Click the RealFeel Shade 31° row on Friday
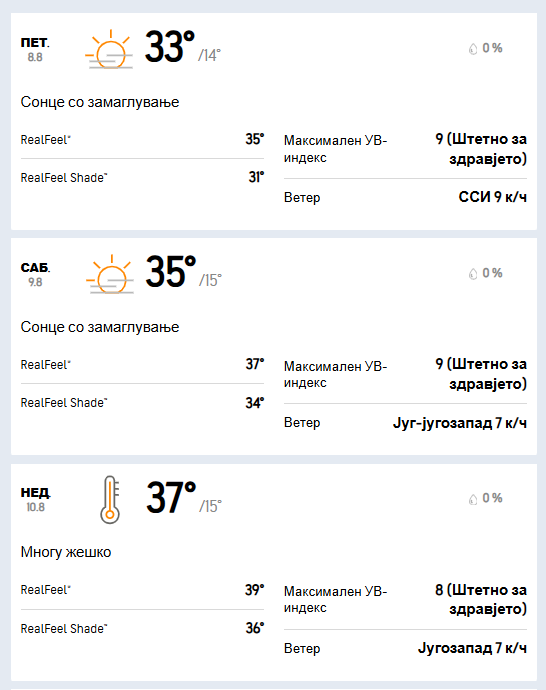The image size is (546, 690). click(x=142, y=177)
